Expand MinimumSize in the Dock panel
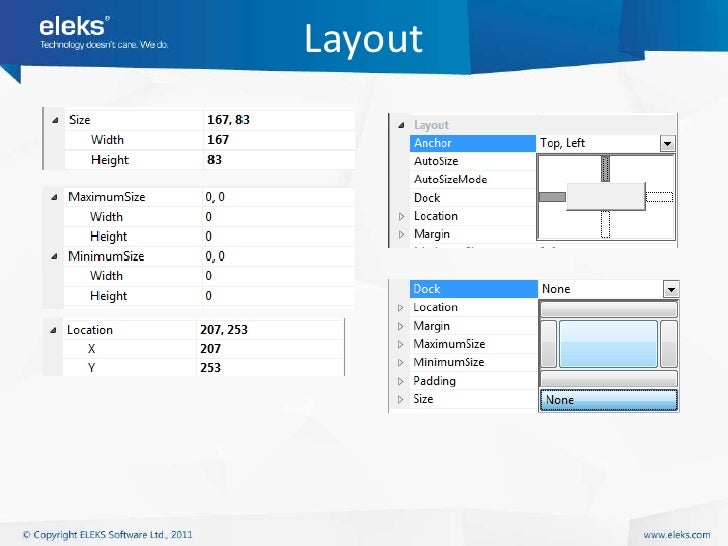 [x=401, y=363]
